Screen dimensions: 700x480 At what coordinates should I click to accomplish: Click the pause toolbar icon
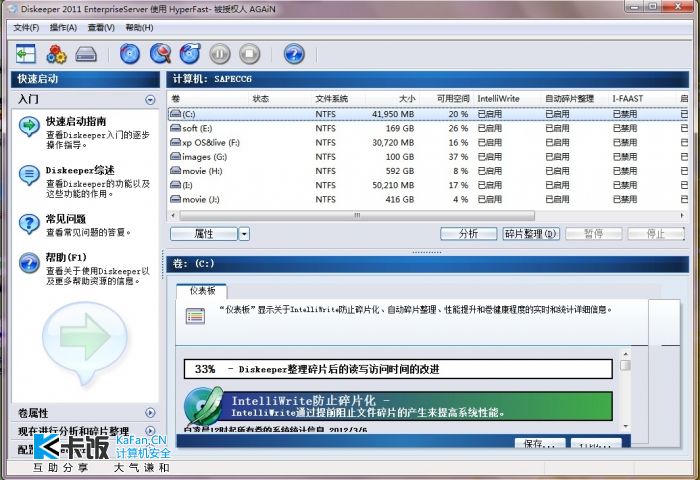tap(220, 54)
